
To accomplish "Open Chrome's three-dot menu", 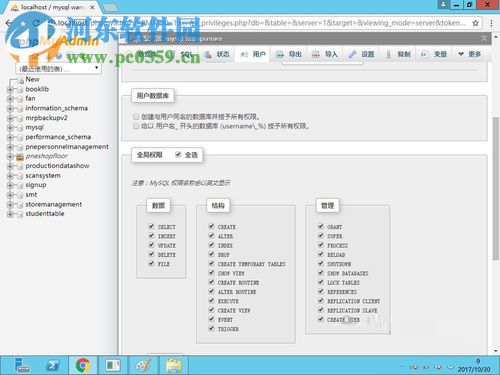I will (491, 23).
